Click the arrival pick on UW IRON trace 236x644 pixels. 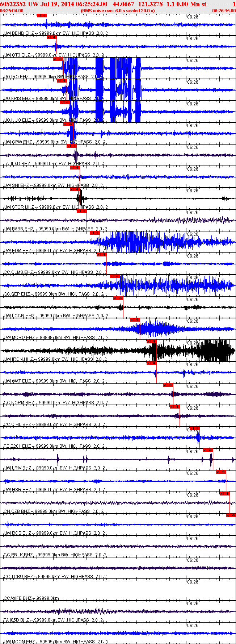pos(151,342)
